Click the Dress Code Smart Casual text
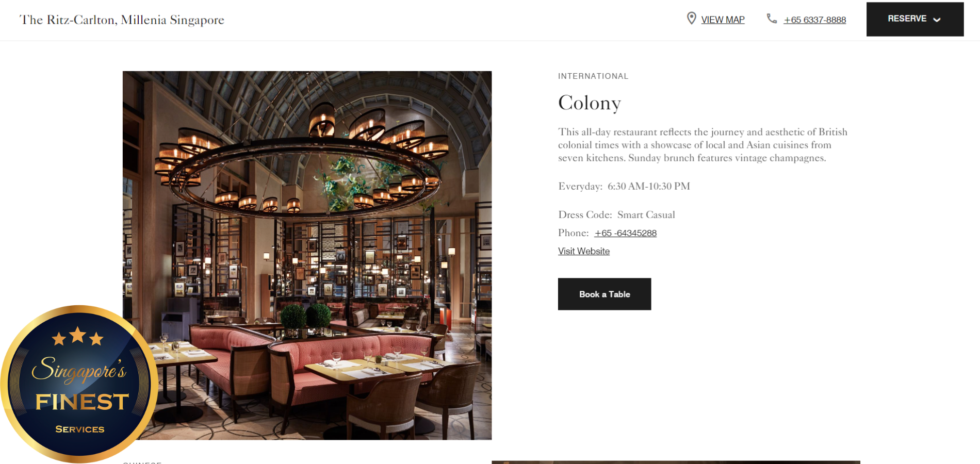980x464 pixels. click(x=616, y=214)
